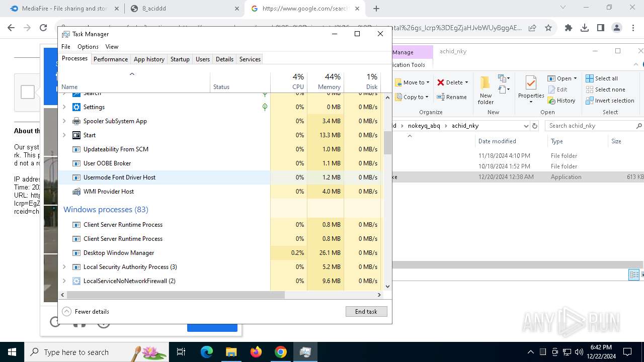644x362 pixels.
Task: Expand the Start process row
Action: [x=64, y=135]
